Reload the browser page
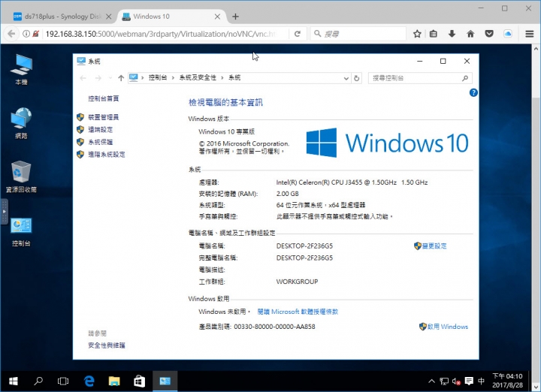 pos(297,34)
